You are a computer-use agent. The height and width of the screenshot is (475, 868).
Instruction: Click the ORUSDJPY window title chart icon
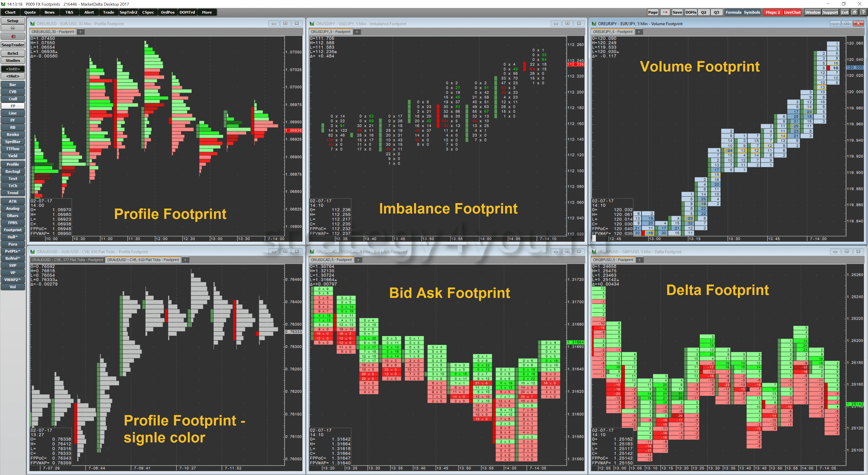coord(312,24)
